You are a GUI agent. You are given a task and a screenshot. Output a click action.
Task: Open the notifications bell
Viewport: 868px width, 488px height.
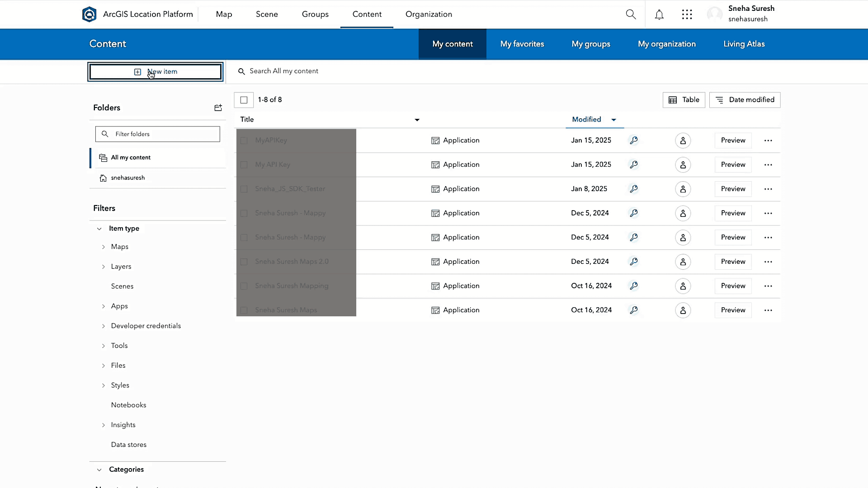click(x=659, y=14)
